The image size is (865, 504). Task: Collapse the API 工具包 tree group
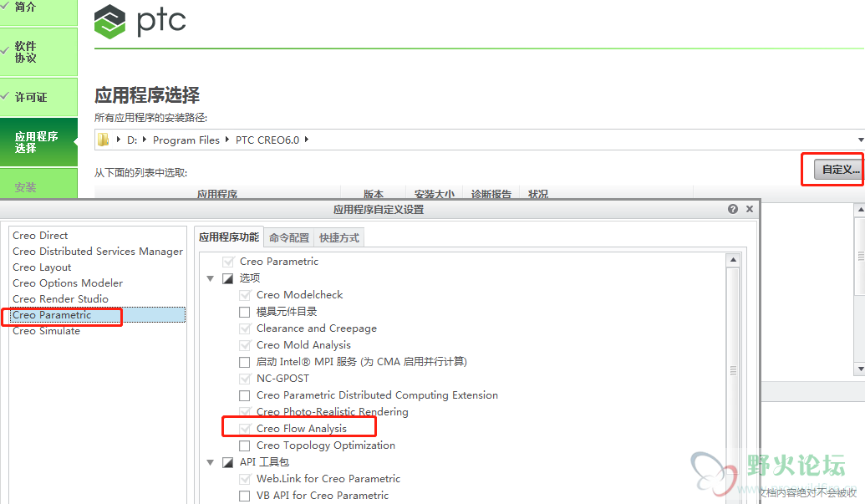(210, 463)
